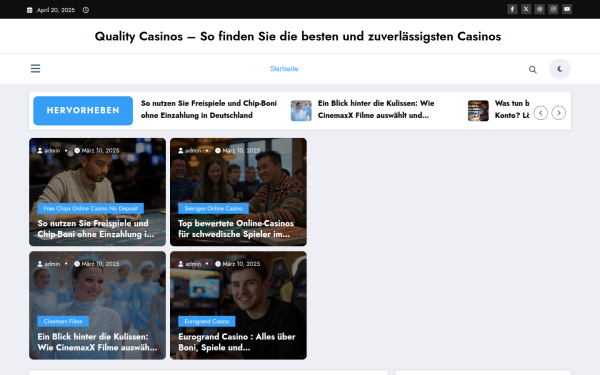Image resolution: width=600 pixels, height=375 pixels.
Task: Show previous highlighted headline with left arrow
Action: [540, 113]
